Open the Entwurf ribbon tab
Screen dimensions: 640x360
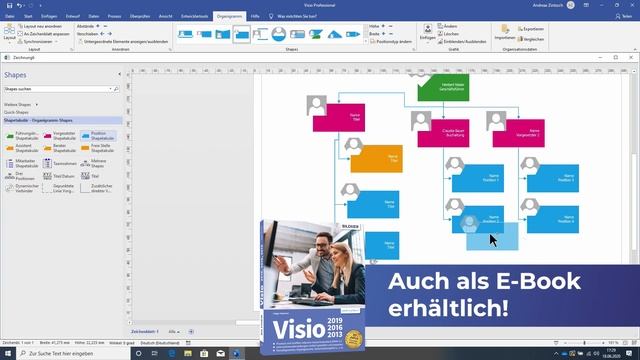click(73, 16)
